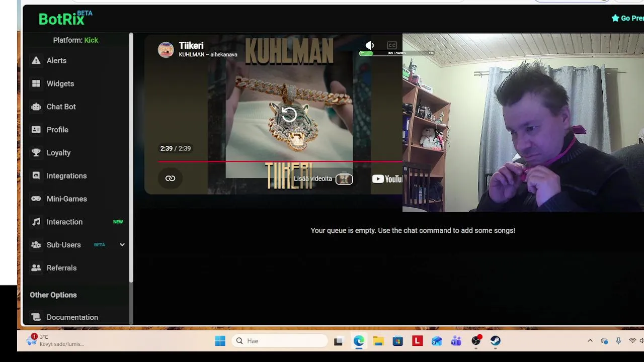Click the Chat Bot robot icon

[x=36, y=107]
